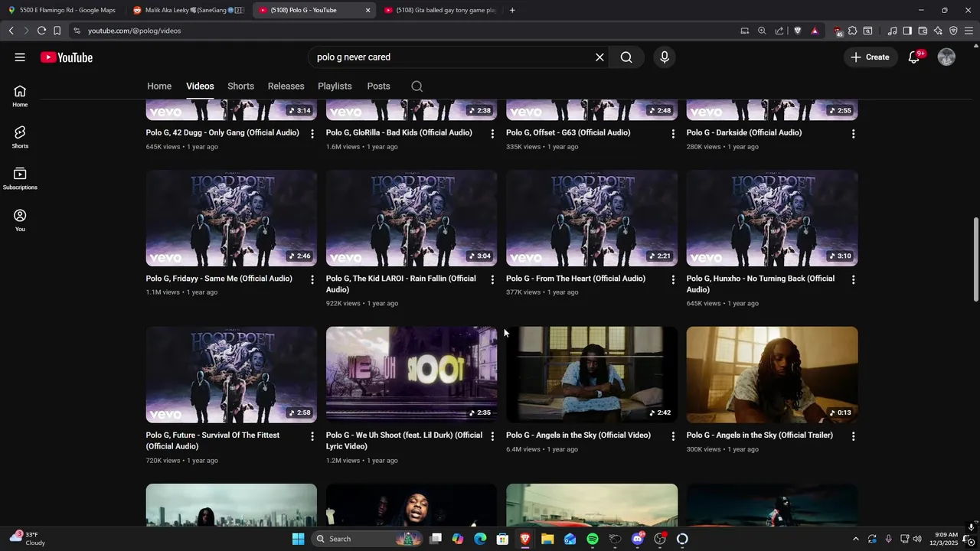Open Angels in the Sky (Official Video) title

pos(578,435)
